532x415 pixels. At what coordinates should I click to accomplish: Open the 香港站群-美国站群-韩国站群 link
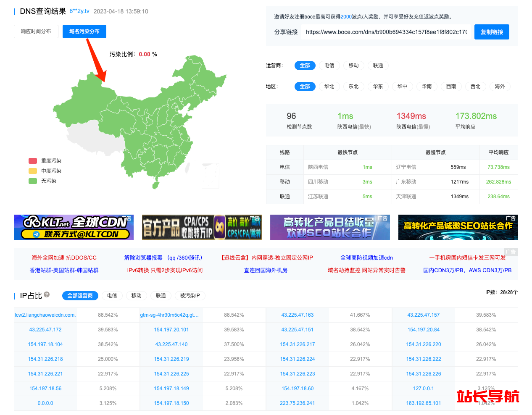tap(64, 271)
